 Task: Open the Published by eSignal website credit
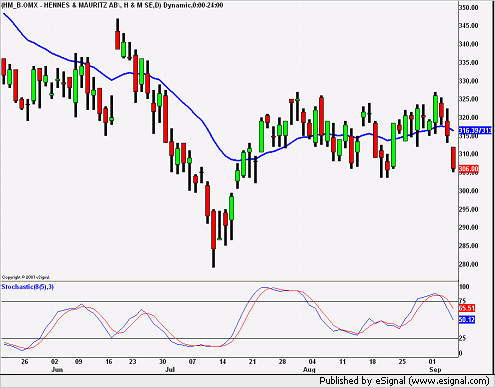404,381
